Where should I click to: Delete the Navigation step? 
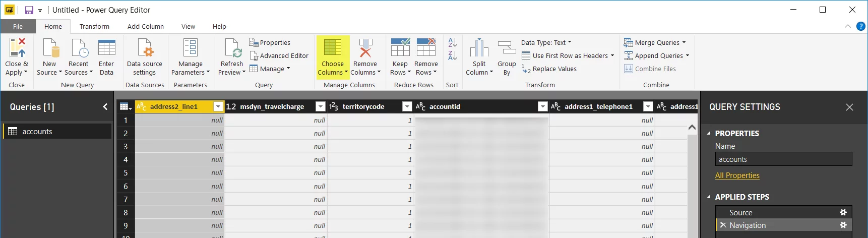click(x=723, y=225)
